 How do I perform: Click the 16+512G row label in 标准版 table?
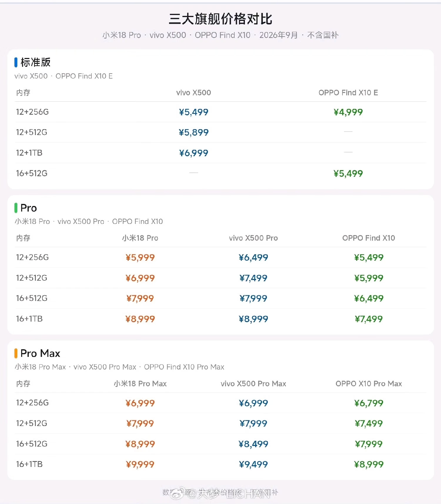point(32,173)
